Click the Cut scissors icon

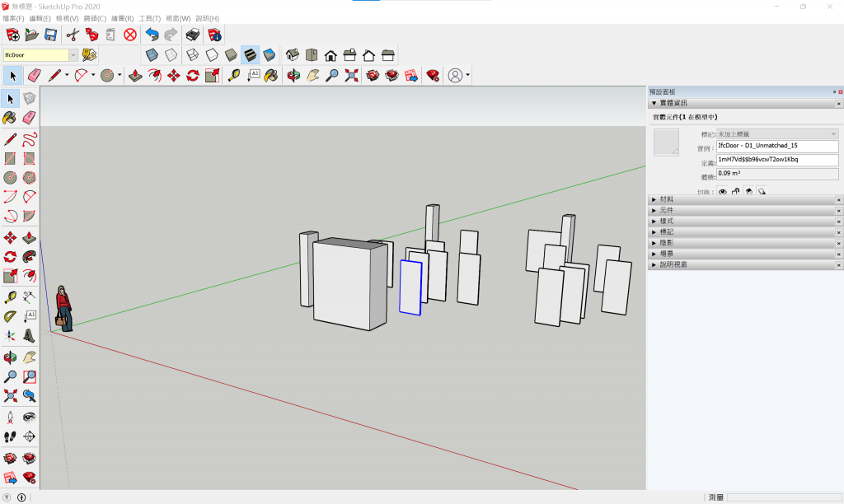point(73,35)
